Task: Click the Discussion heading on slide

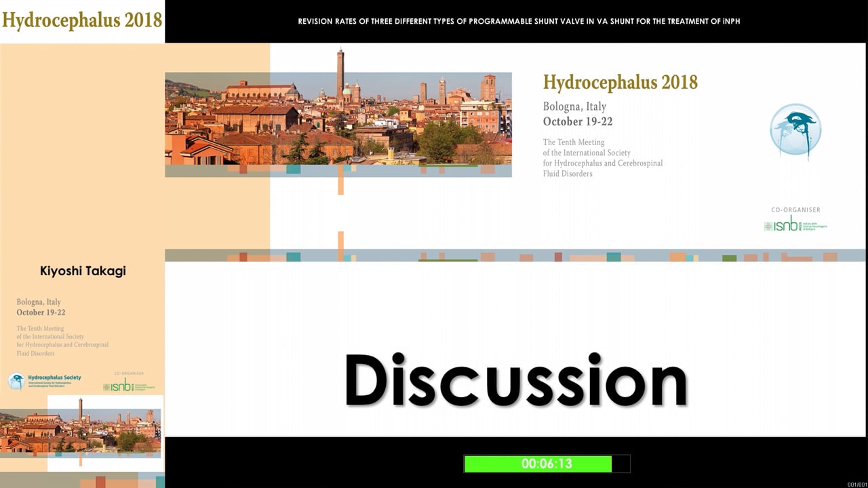Action: pos(515,381)
